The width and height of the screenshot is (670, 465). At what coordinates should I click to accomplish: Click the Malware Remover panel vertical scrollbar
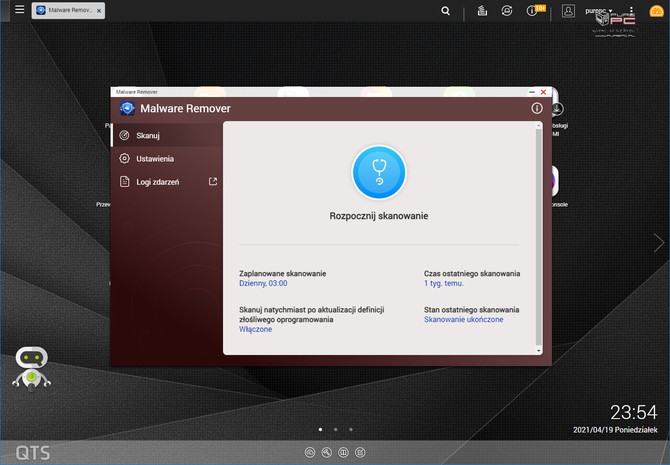click(x=538, y=237)
